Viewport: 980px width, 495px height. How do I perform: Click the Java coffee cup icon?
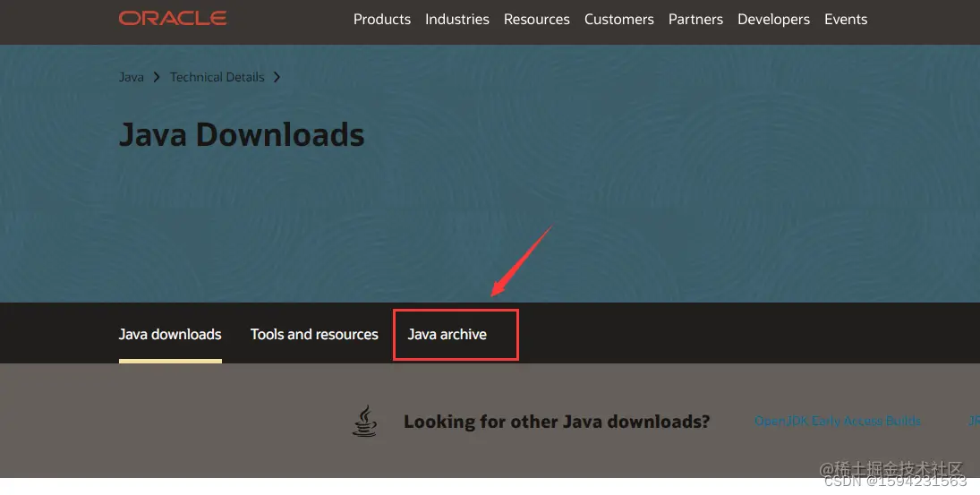365,421
